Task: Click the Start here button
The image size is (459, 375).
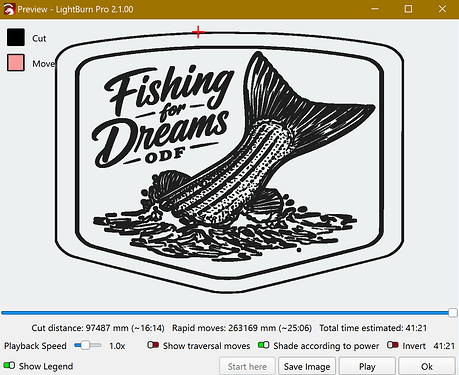Action: pyautogui.click(x=247, y=366)
